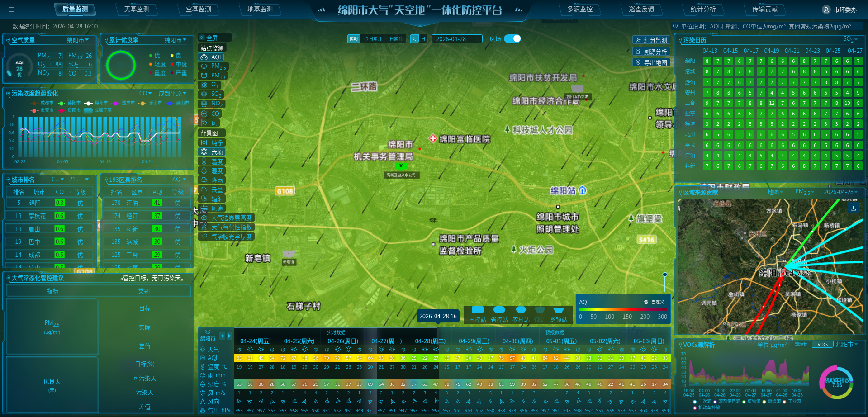Collapse the layer panel with 全屏 arrow
868x417 pixels.
click(202, 38)
